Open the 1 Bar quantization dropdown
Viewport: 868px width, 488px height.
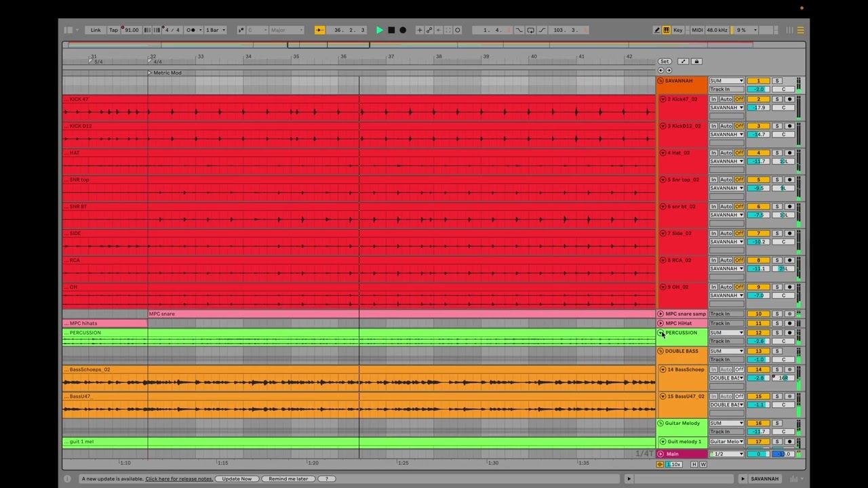coord(216,30)
